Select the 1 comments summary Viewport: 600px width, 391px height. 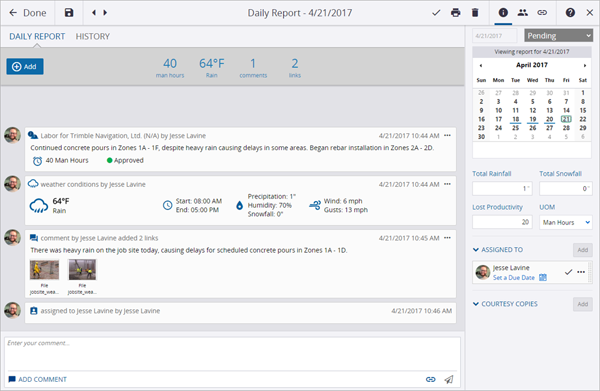click(253, 68)
